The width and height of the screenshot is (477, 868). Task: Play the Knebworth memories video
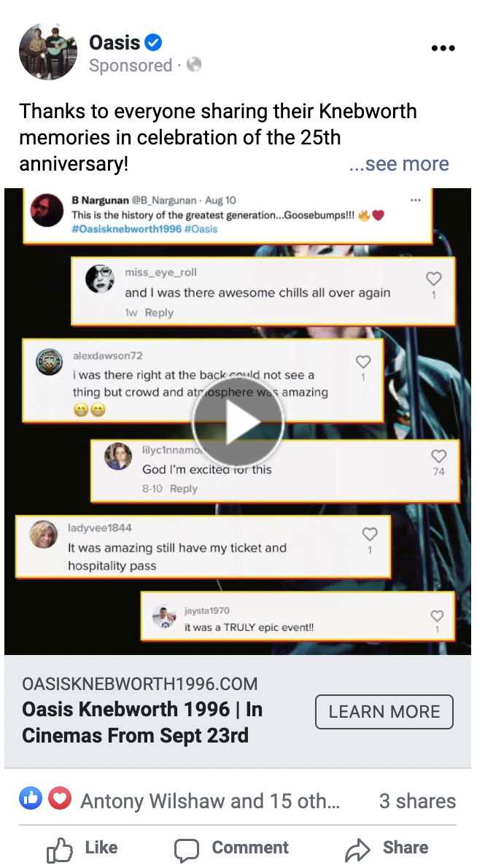tap(238, 422)
